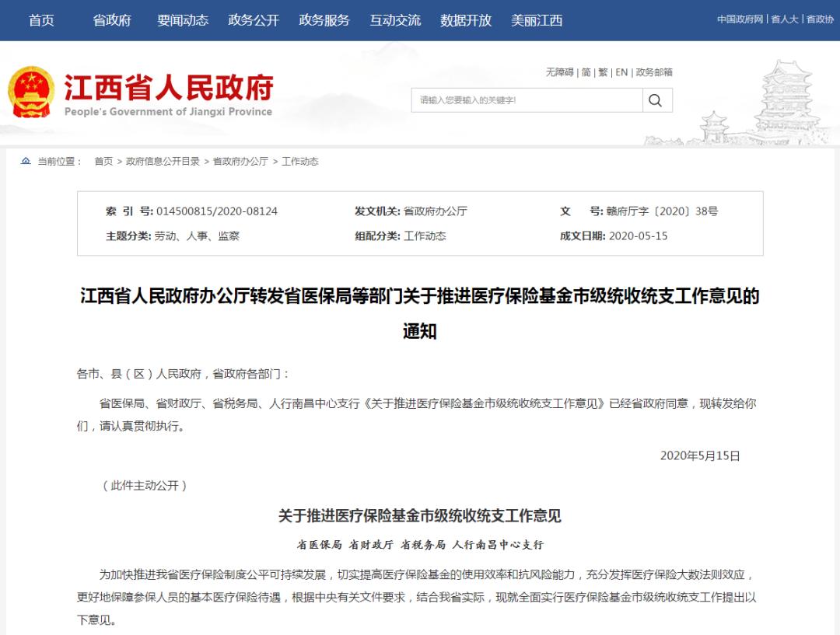This screenshot has height=635, width=840.
Task: Select the date 2020-05-15
Action: (638, 236)
